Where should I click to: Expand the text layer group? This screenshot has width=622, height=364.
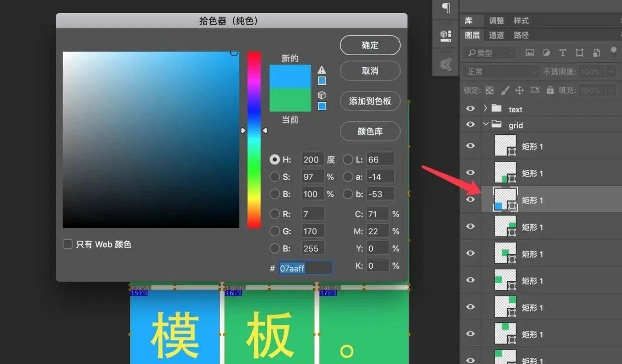tap(485, 108)
